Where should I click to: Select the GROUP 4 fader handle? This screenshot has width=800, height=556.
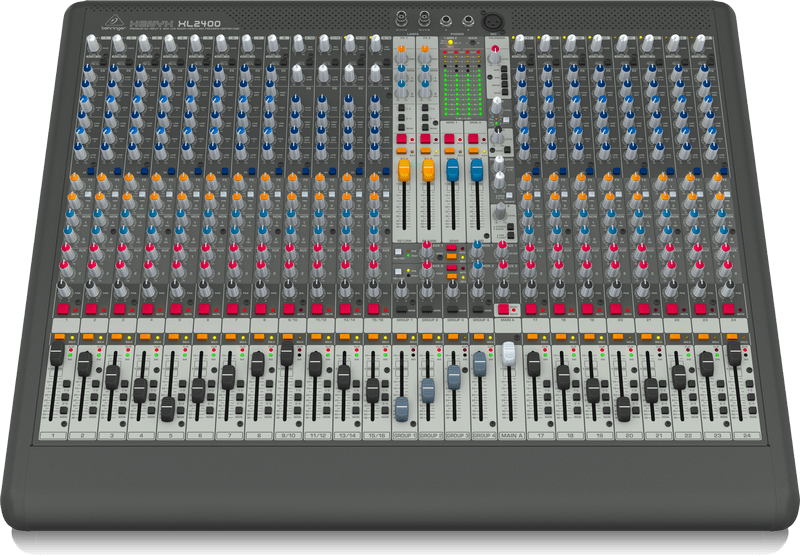(480, 364)
